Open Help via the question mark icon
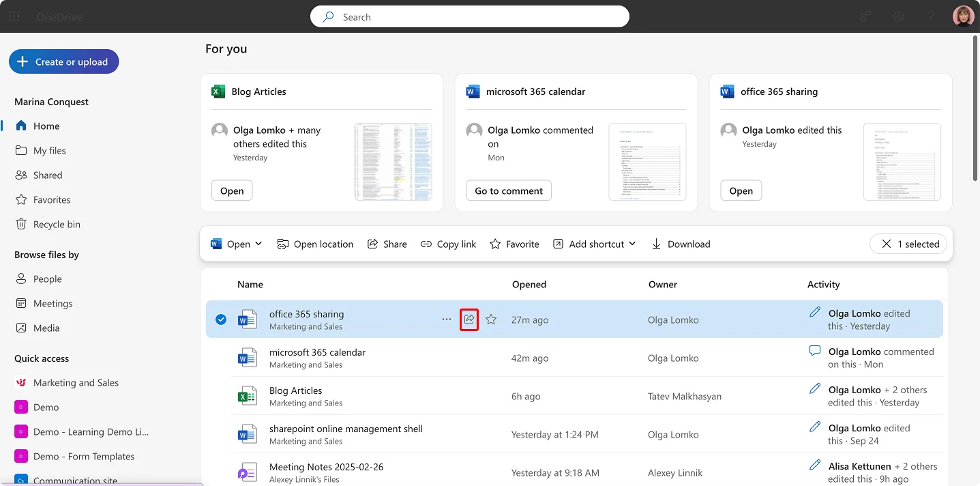Screen dimensions: 980x486 click(930, 16)
